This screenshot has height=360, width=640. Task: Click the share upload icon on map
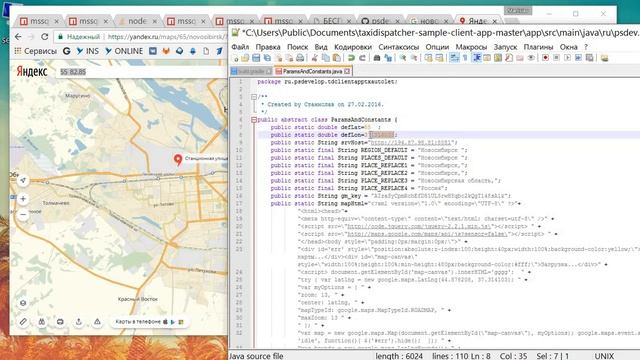(x=79, y=322)
